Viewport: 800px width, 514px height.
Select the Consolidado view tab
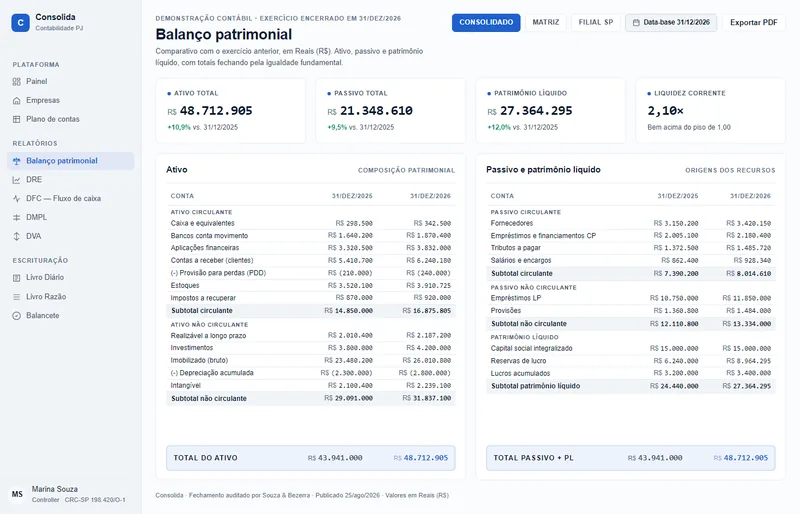(486, 22)
